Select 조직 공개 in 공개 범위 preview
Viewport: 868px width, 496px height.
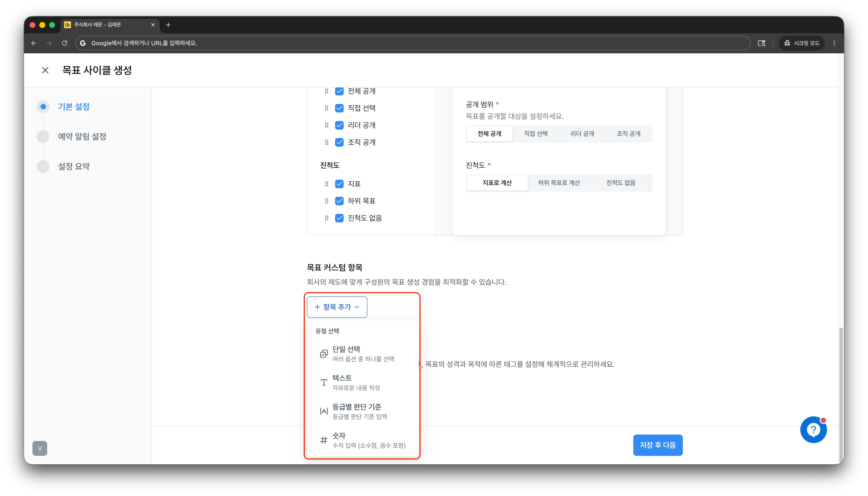628,134
